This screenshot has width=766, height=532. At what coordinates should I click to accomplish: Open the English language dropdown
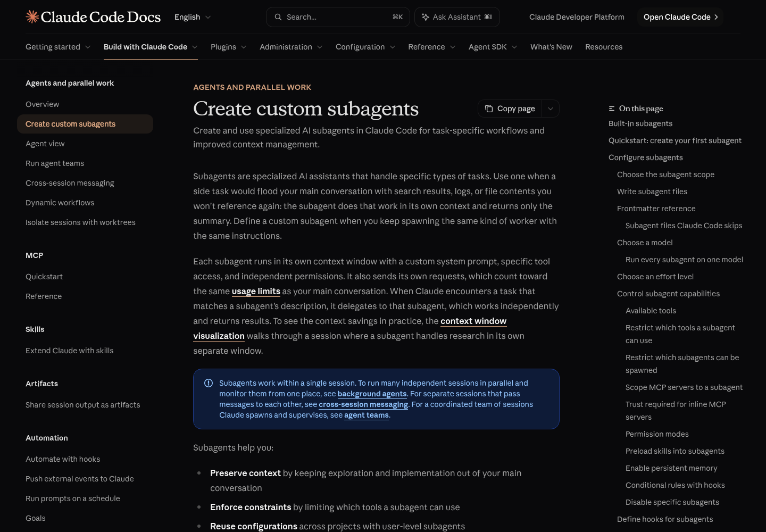point(193,17)
